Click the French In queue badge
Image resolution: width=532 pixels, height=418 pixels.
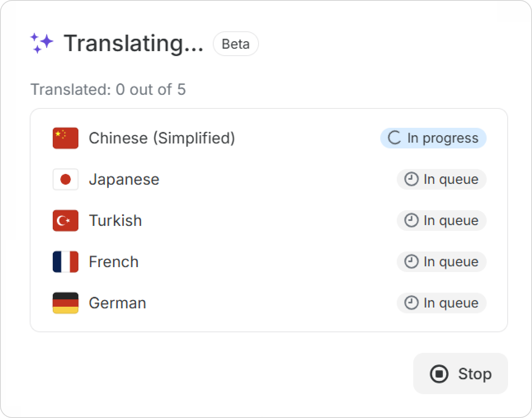441,262
